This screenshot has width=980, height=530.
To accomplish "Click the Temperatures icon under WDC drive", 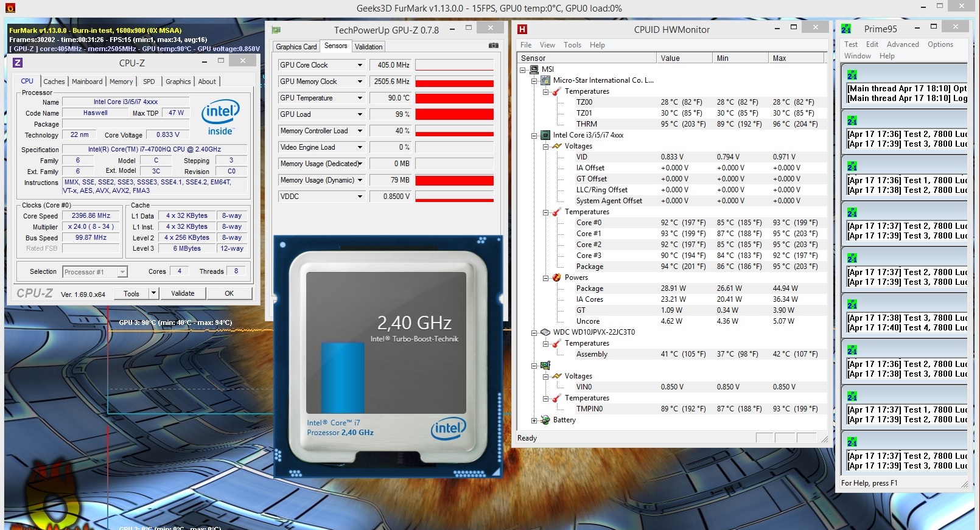I will tap(556, 343).
